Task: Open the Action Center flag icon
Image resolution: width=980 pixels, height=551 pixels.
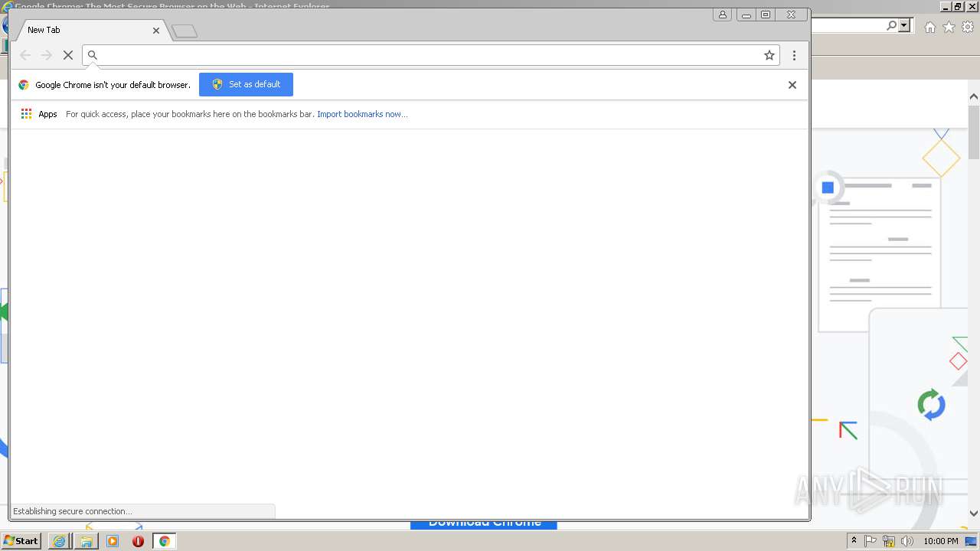Action: (871, 541)
